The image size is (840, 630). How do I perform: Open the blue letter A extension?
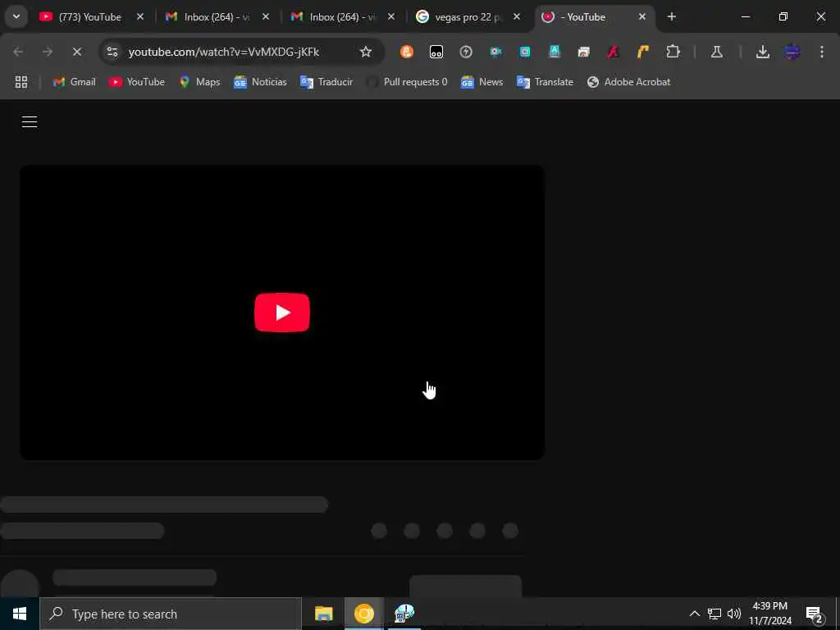(555, 52)
